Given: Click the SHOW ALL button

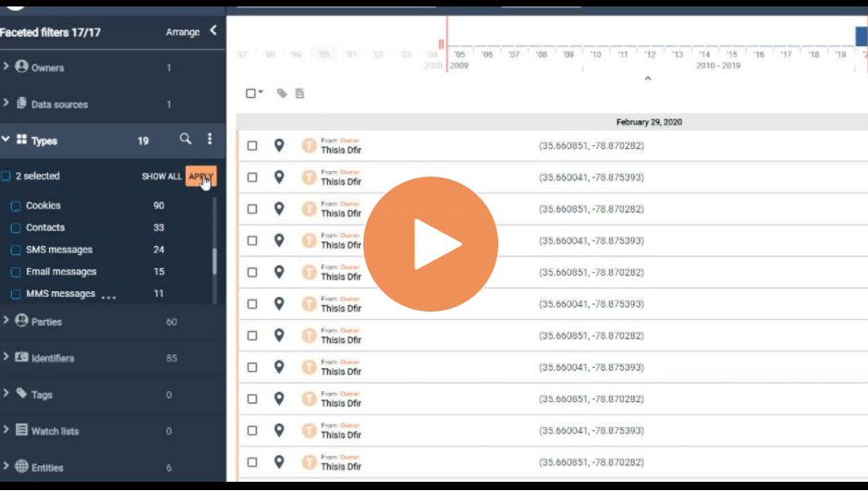Looking at the screenshot, I should click(162, 176).
